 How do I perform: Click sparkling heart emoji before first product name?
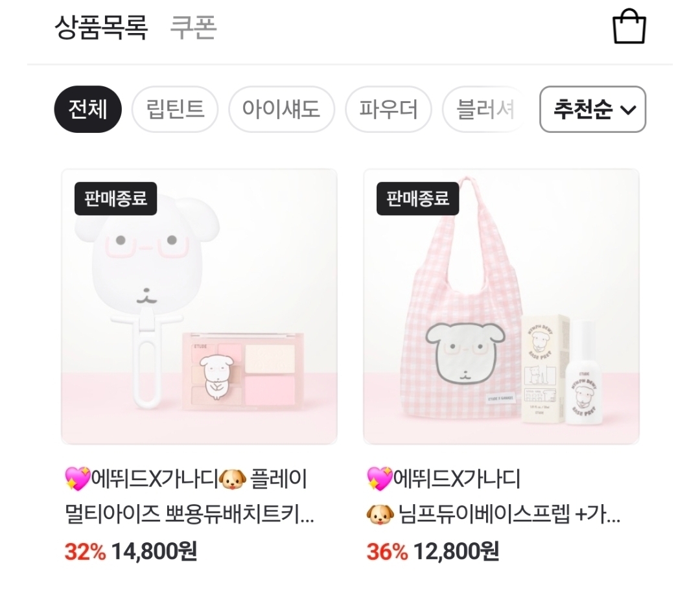click(x=78, y=479)
